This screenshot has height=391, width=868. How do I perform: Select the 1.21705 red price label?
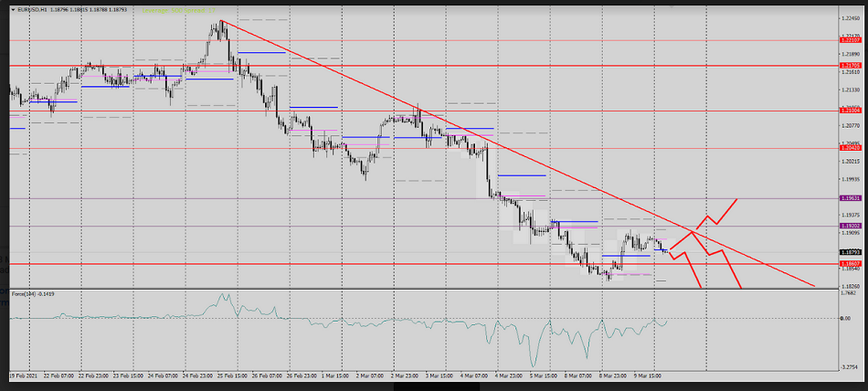click(x=850, y=66)
